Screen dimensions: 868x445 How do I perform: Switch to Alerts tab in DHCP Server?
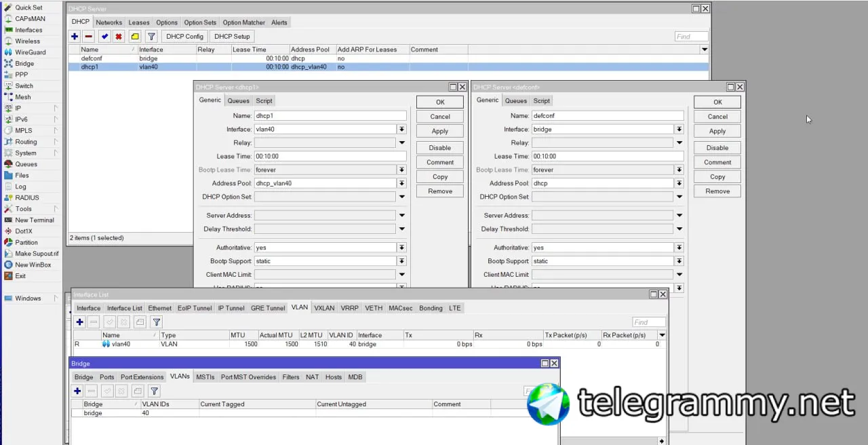pyautogui.click(x=279, y=22)
